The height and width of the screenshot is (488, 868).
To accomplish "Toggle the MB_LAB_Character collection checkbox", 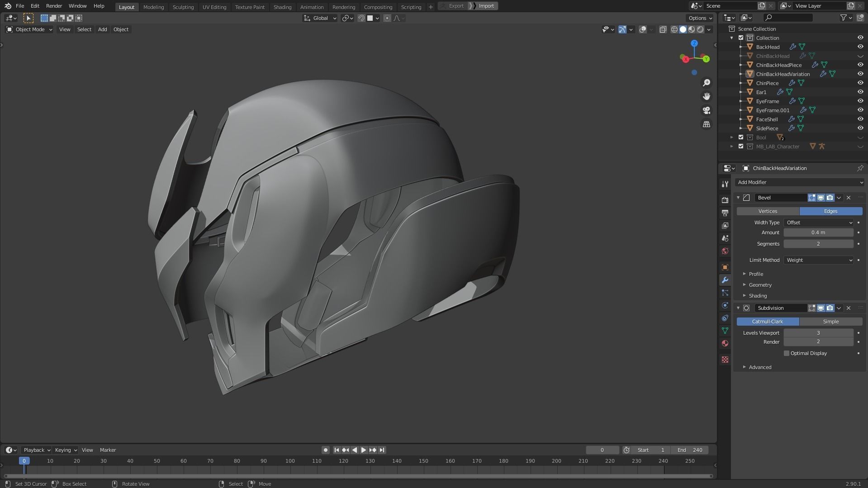I will 741,146.
